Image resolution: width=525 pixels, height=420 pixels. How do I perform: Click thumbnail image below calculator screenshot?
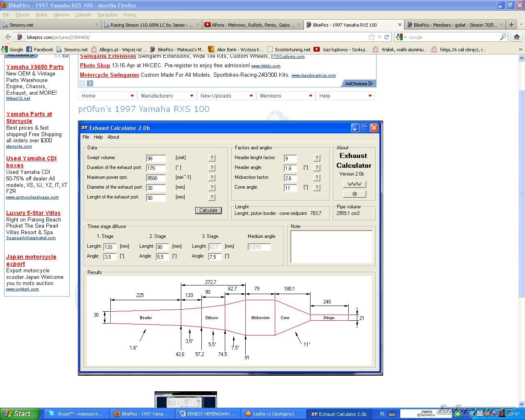(x=186, y=399)
